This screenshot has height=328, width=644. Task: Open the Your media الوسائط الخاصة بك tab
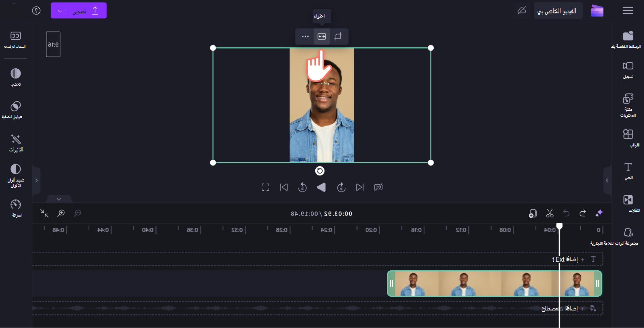click(628, 40)
